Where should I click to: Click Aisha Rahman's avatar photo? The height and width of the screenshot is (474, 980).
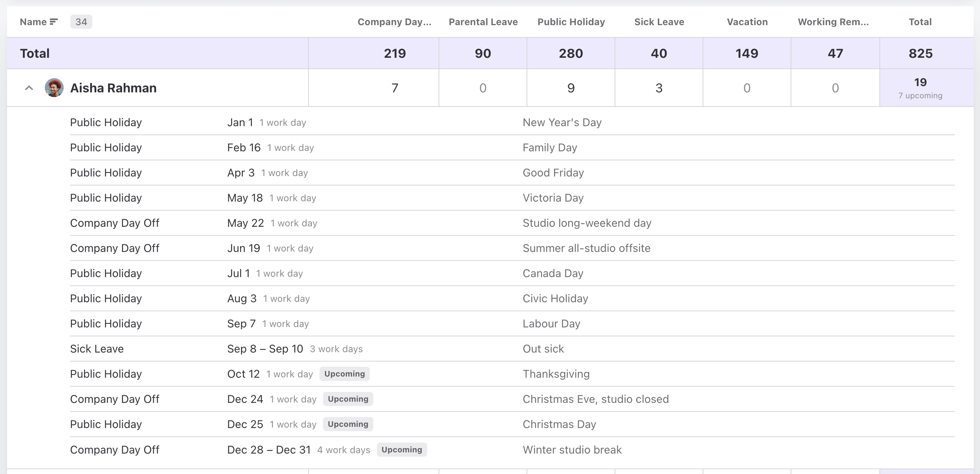point(54,88)
